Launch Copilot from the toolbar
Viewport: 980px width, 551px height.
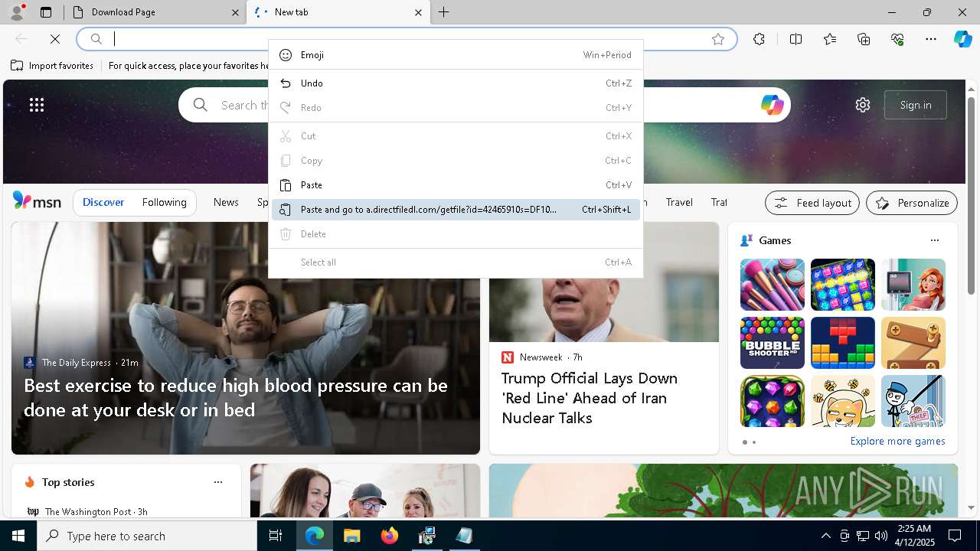[962, 39]
